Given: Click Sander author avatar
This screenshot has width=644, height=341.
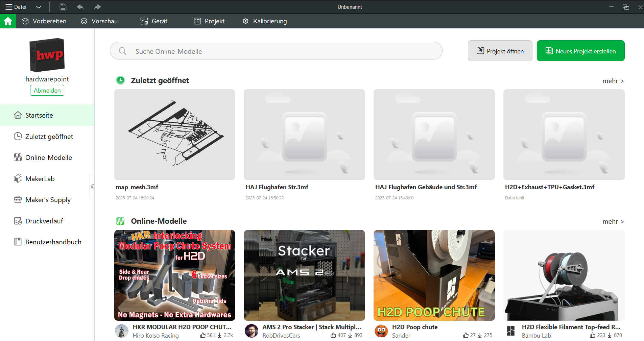Looking at the screenshot, I should pyautogui.click(x=381, y=331).
